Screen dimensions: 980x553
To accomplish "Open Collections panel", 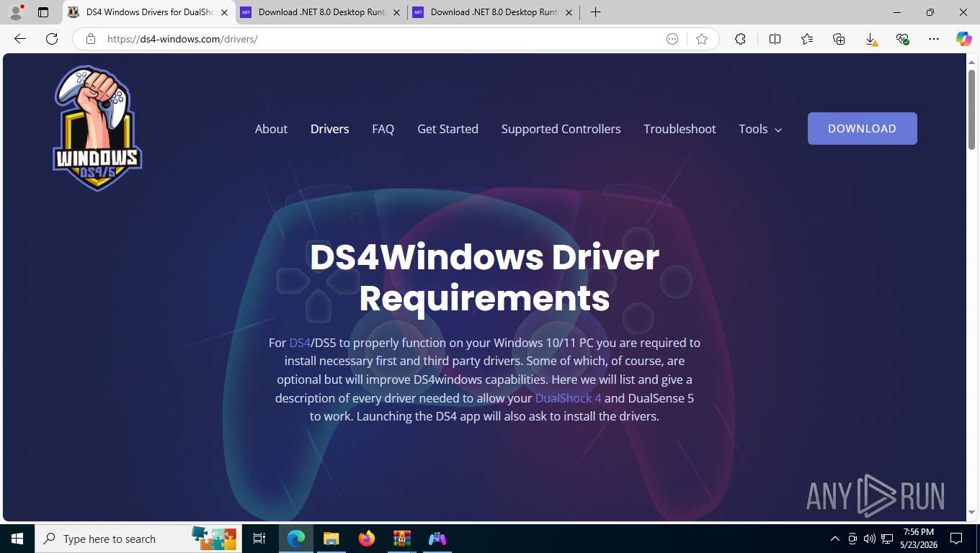I will [839, 39].
